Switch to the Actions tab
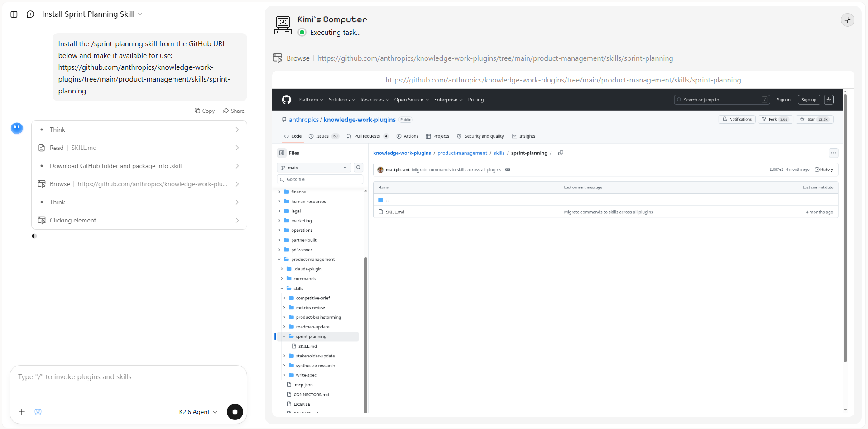868x429 pixels. pos(408,136)
